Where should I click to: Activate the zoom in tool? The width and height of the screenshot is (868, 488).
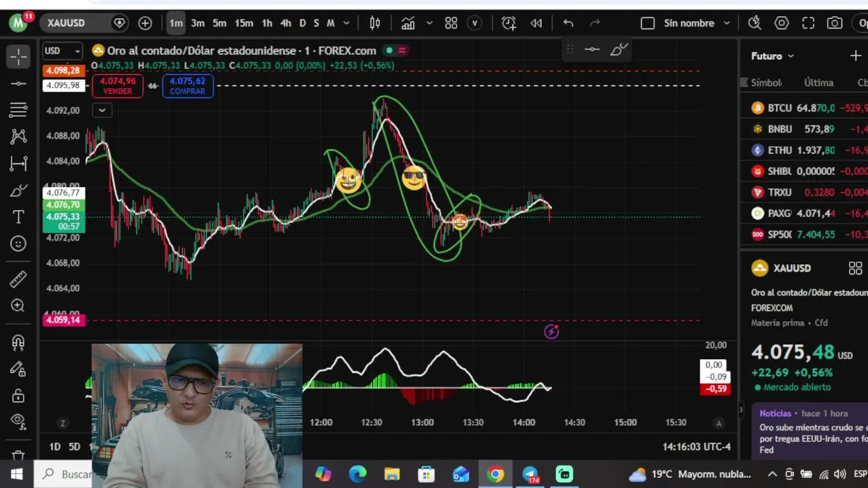coord(18,306)
